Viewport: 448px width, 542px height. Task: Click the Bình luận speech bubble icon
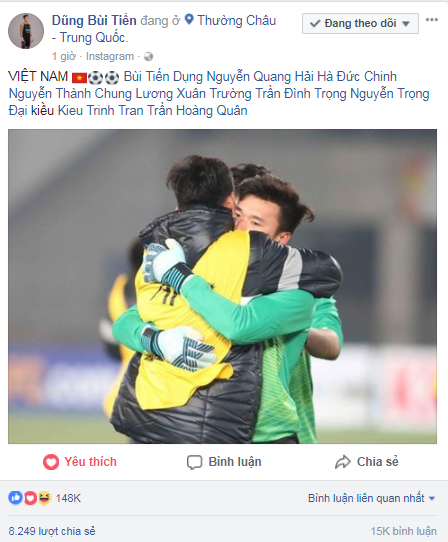pos(194,462)
